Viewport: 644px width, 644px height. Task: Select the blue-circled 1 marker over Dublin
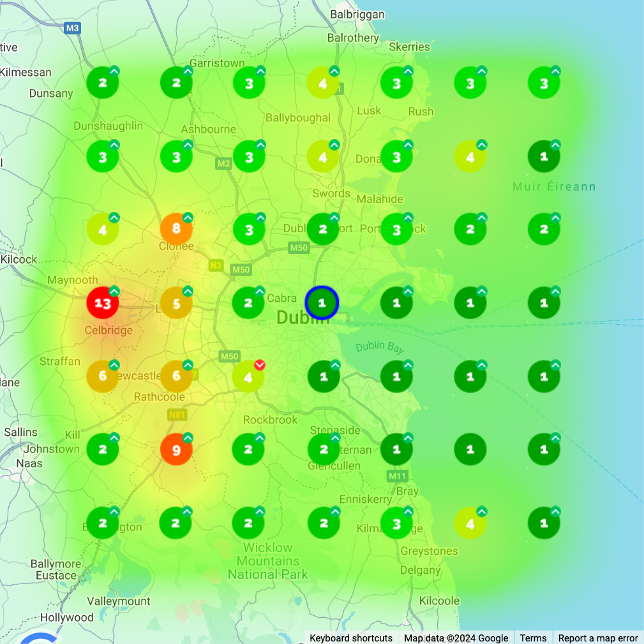(x=323, y=304)
